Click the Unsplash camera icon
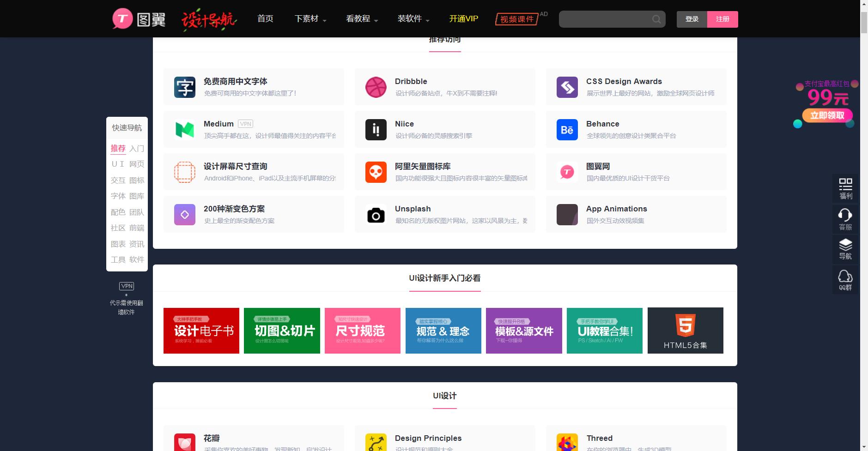The width and height of the screenshot is (868, 451). point(376,214)
